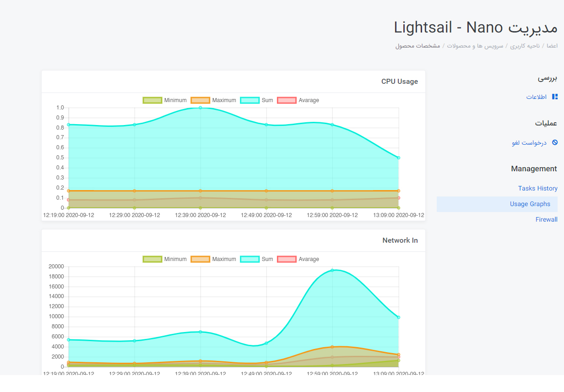Screen dimensions: 564x392
Task: Click the Network In Sum point at 12:39:00
Action: click(201, 332)
